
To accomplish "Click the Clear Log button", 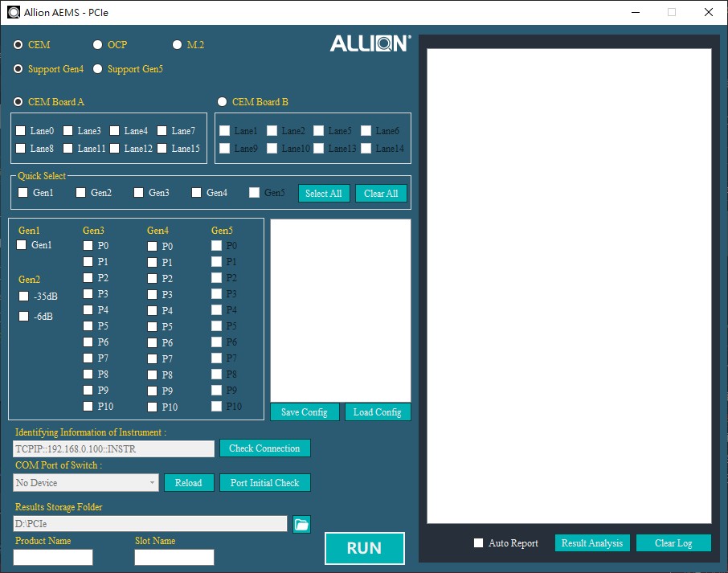I will [x=673, y=542].
